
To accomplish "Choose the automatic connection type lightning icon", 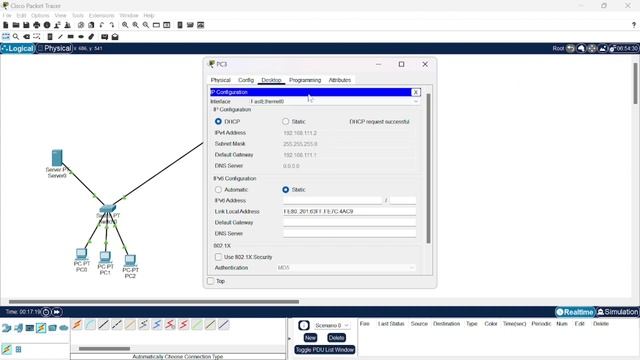I will pos(77,325).
